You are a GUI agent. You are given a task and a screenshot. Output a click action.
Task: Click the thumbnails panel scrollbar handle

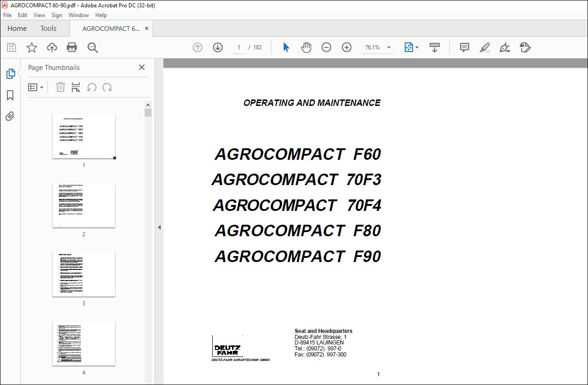click(x=148, y=113)
